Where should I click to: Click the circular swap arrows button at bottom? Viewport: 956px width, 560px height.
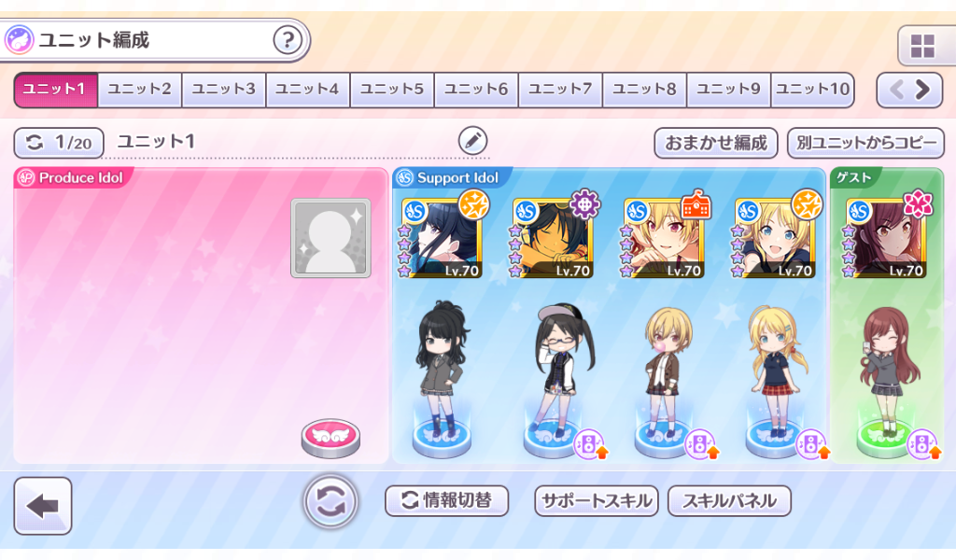tap(331, 502)
